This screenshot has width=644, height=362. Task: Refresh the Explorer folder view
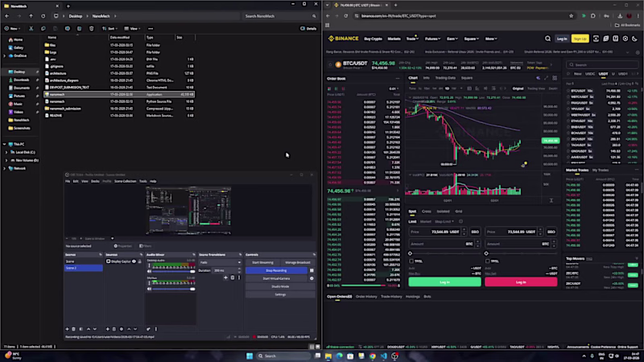pyautogui.click(x=43, y=16)
